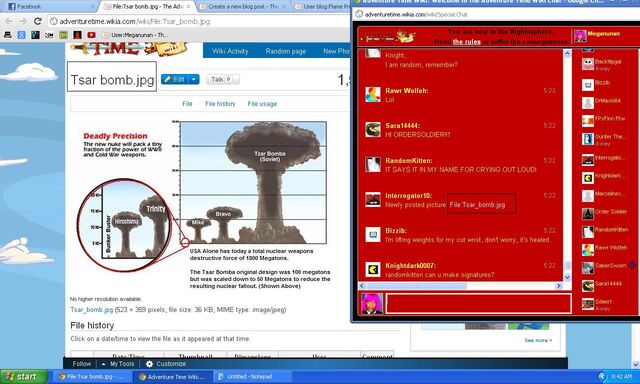This screenshot has height=384, width=640.
Task: Jump to File usage section link
Action: click(262, 104)
